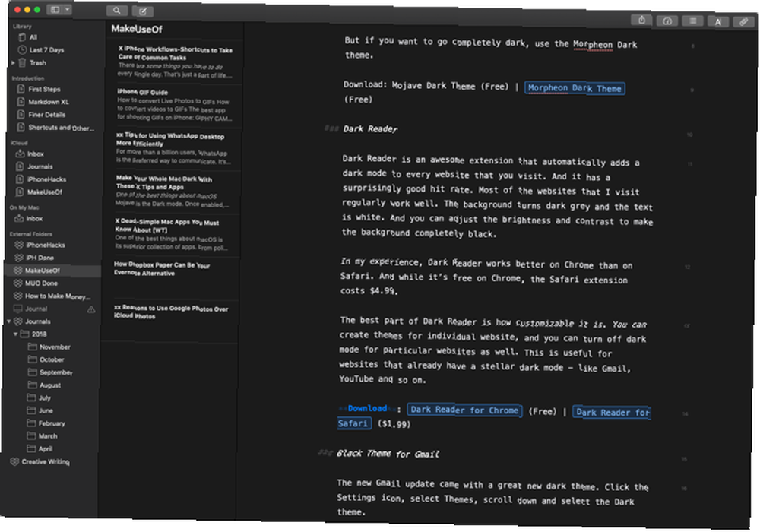Place cursor in Dark Reader heading

370,129
